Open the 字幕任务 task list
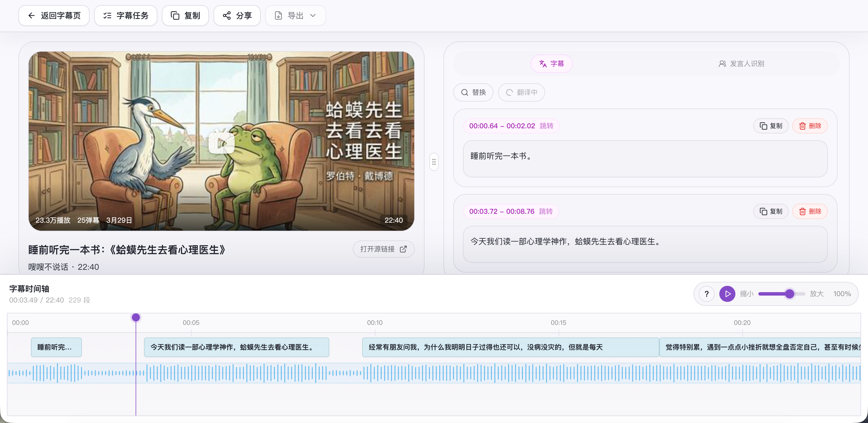The width and height of the screenshot is (868, 423). (x=126, y=15)
